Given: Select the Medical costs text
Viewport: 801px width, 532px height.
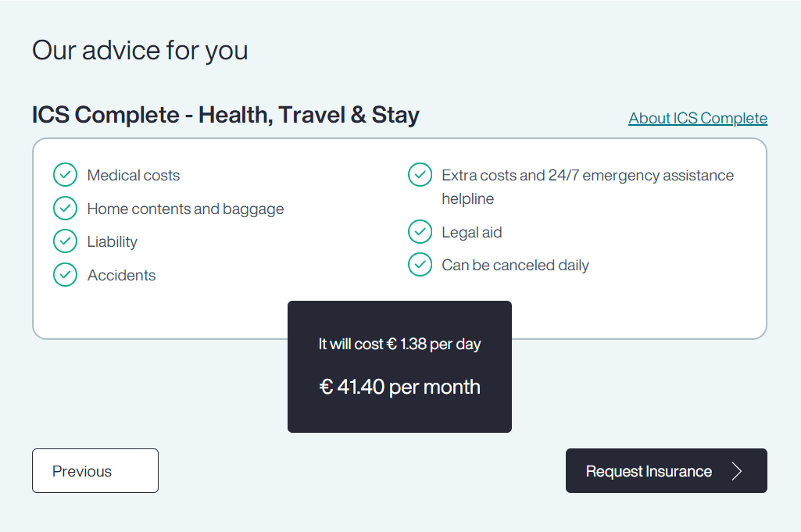Looking at the screenshot, I should [x=134, y=175].
